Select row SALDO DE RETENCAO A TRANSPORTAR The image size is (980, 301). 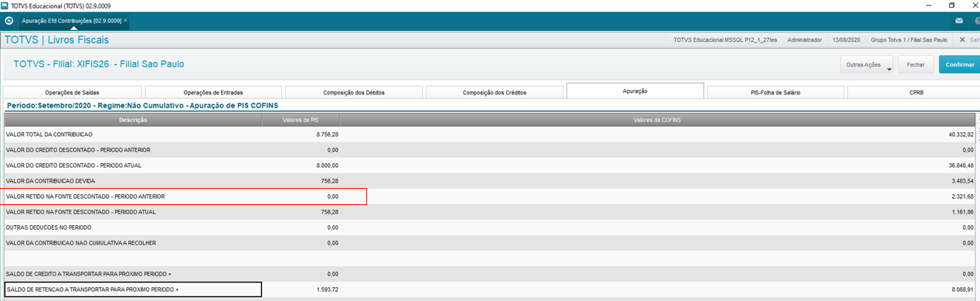[x=490, y=289]
